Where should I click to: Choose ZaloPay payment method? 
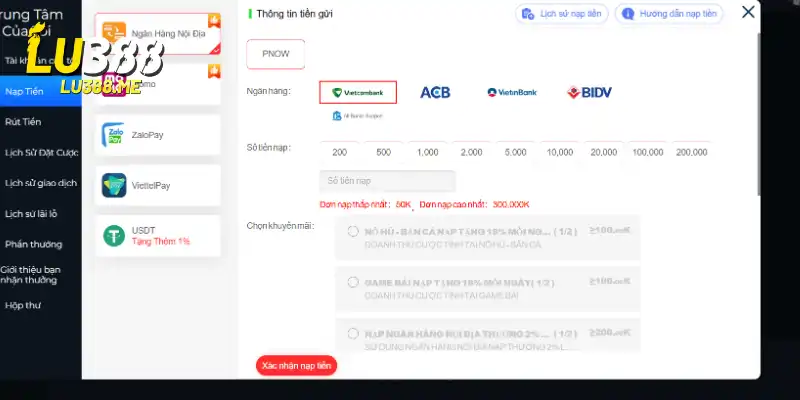point(158,135)
